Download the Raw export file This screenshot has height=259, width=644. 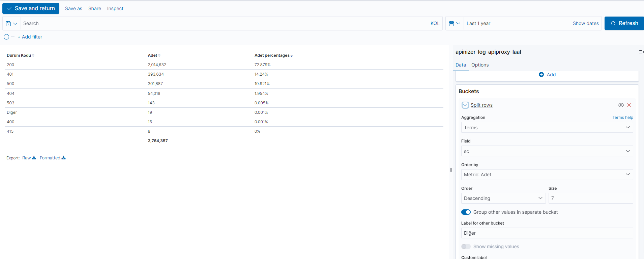click(x=29, y=158)
